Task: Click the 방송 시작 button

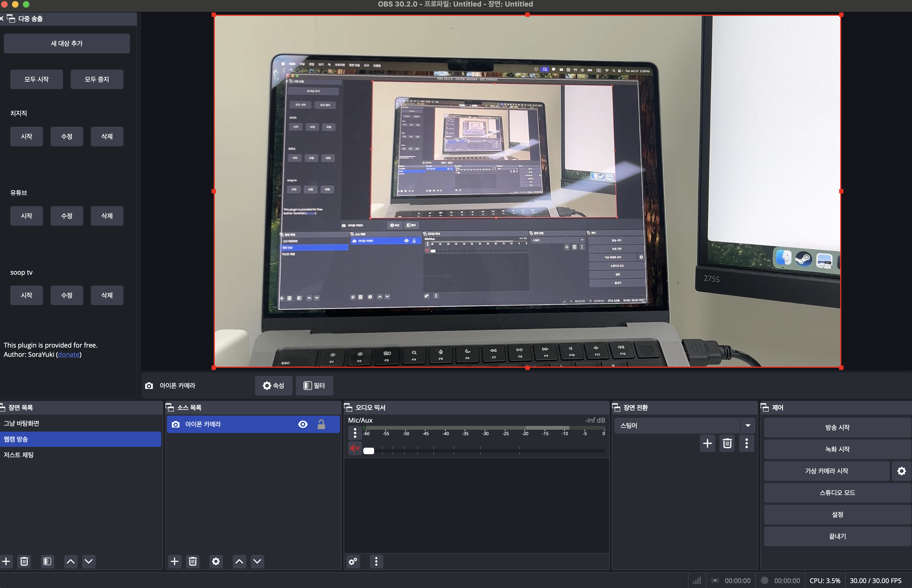Action: pyautogui.click(x=837, y=427)
